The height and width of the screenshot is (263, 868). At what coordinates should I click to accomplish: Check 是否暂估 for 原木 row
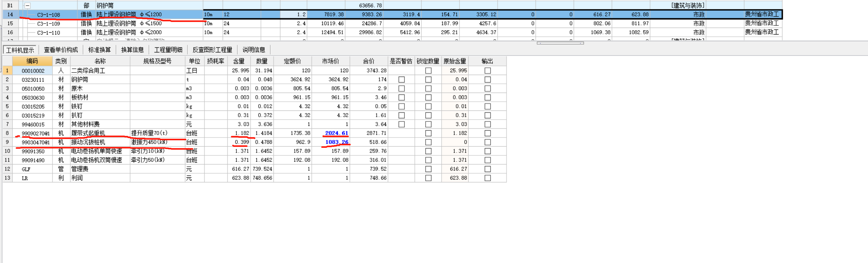point(401,89)
